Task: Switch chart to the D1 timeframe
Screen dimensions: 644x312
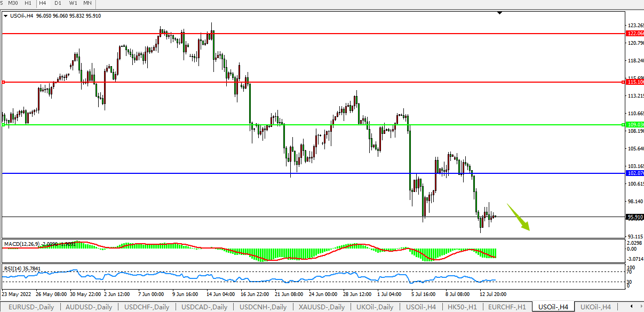Action: 58,3
